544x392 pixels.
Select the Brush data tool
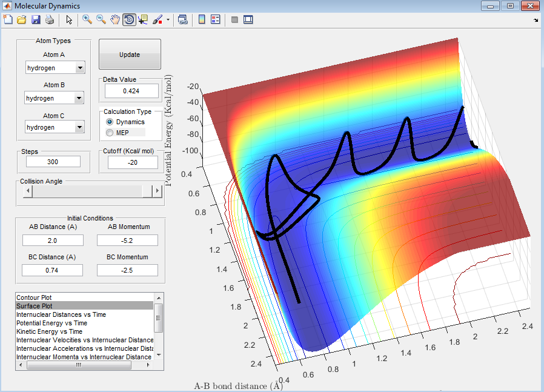pos(158,20)
